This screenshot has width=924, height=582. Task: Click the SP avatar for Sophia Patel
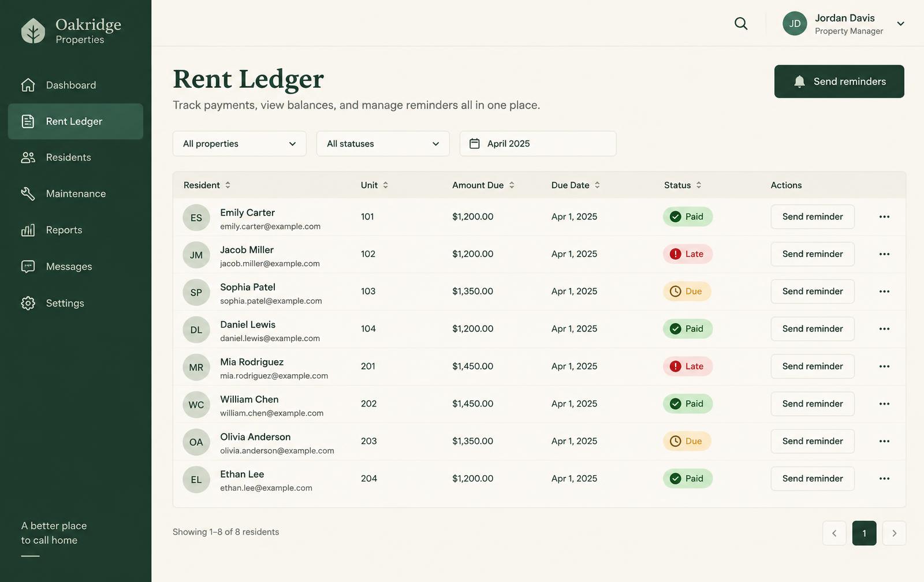196,293
